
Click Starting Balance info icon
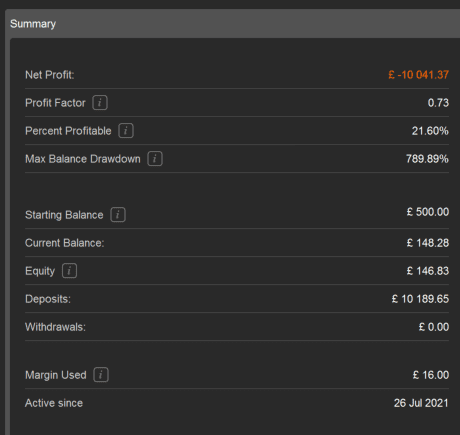(x=118, y=215)
